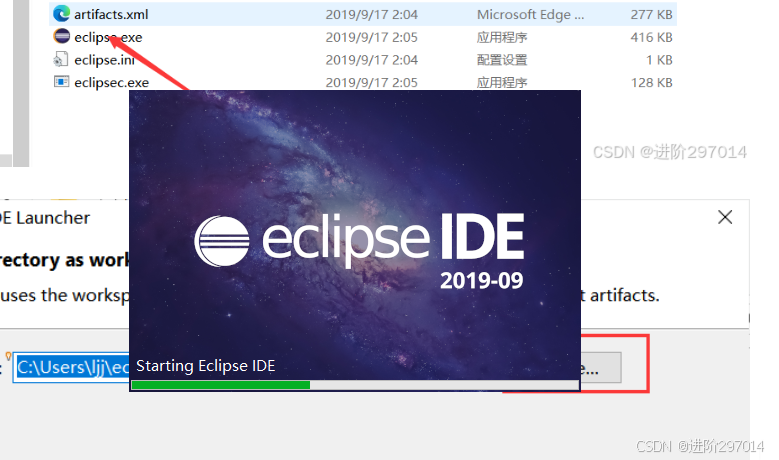Select the artifacts.xml Edge file icon

pyautogui.click(x=61, y=13)
